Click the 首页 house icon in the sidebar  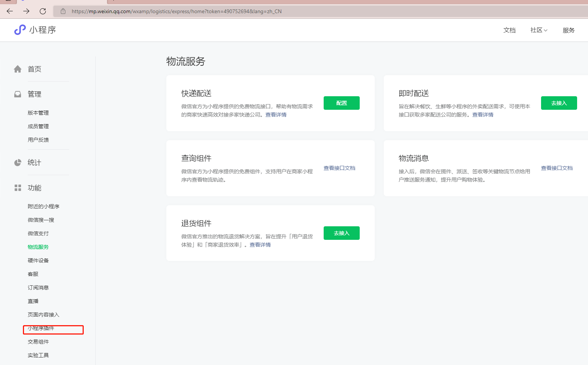click(x=18, y=69)
